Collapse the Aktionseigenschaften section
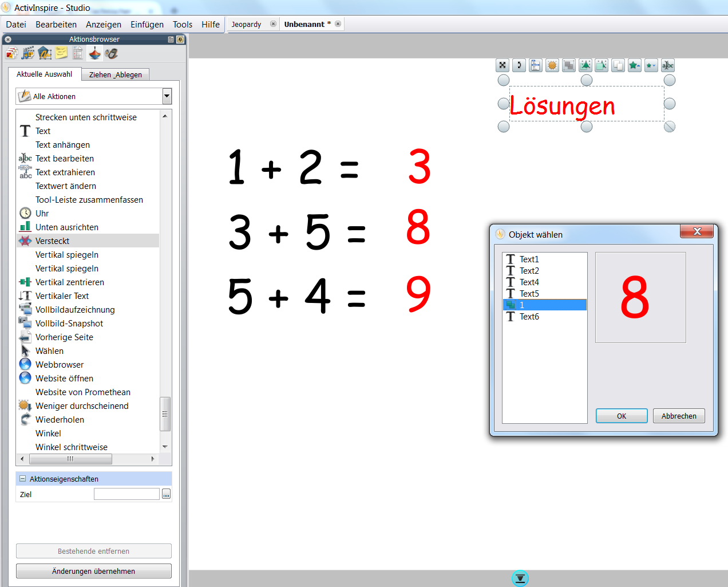 [23, 479]
